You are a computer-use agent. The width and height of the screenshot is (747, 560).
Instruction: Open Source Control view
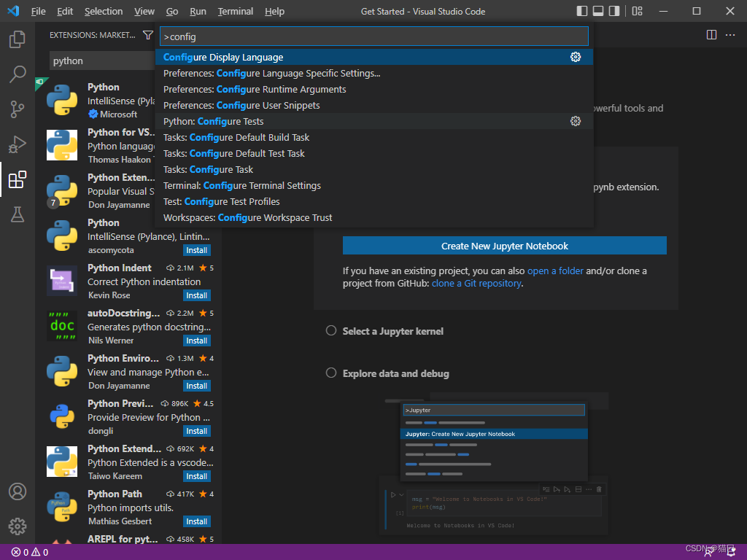[x=18, y=109]
